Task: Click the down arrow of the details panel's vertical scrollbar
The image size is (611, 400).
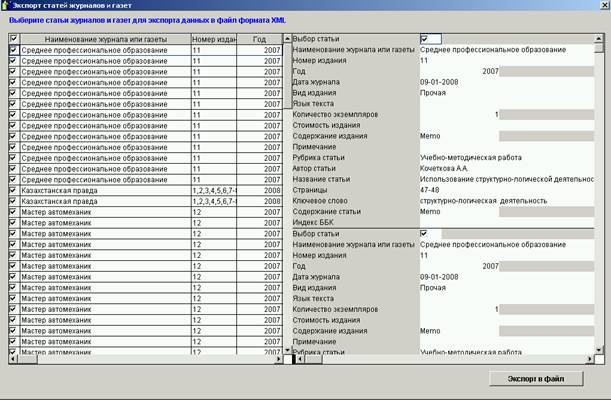Action: (599, 350)
